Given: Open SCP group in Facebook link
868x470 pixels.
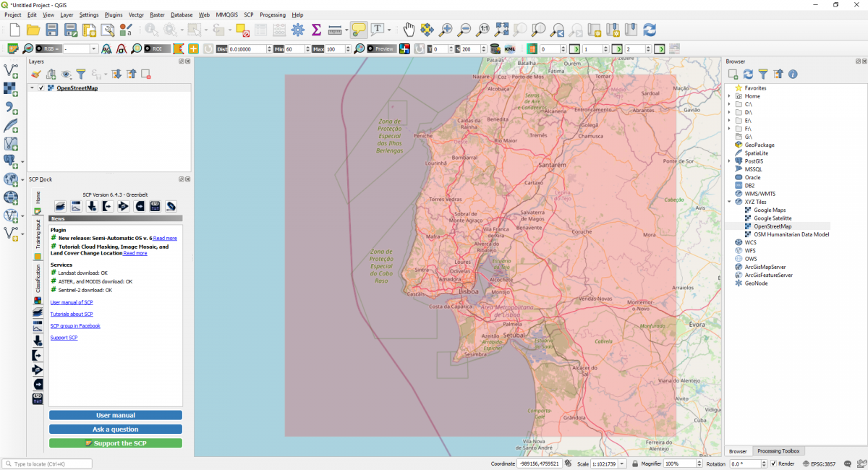Looking at the screenshot, I should point(75,325).
